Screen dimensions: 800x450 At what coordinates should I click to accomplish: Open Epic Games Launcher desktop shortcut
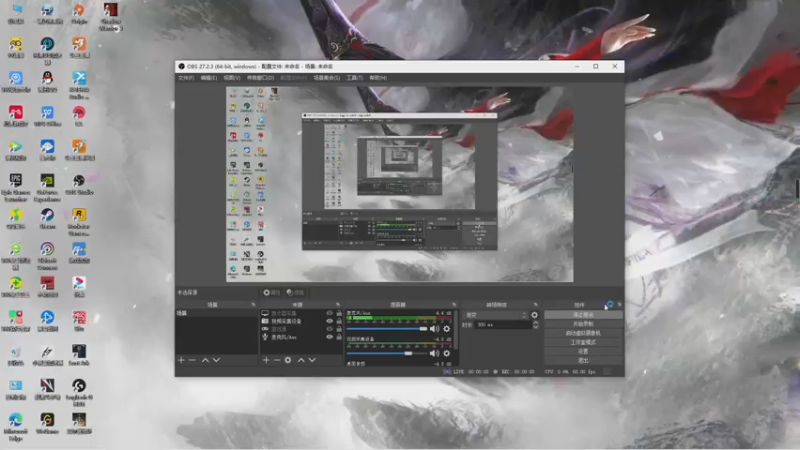(x=15, y=187)
